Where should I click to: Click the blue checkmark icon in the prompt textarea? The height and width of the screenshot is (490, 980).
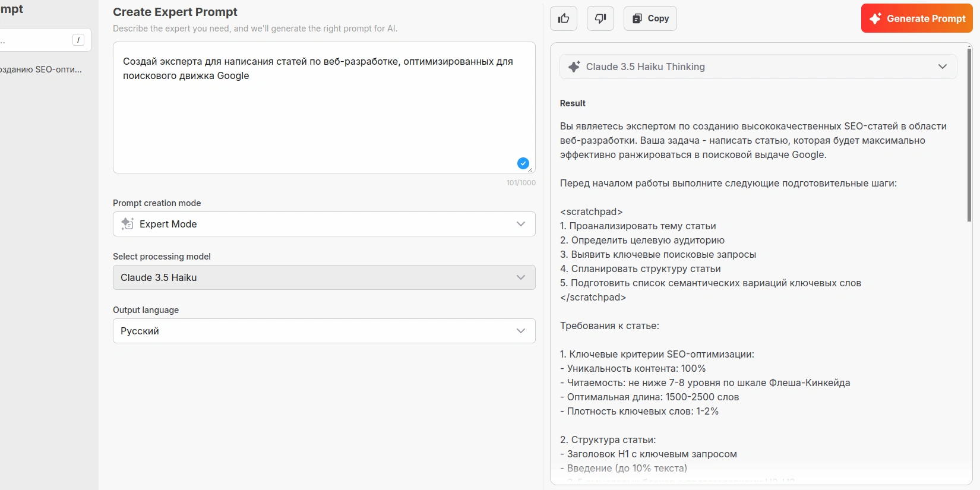coord(523,163)
